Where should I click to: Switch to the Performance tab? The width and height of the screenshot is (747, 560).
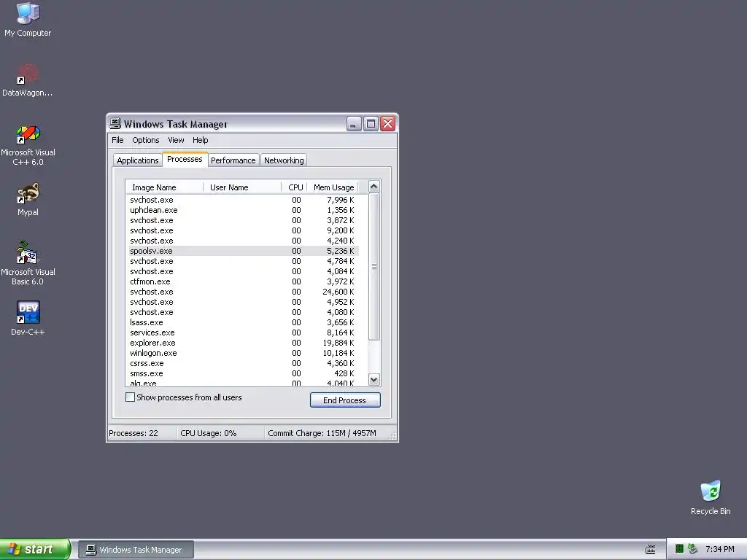pos(233,160)
